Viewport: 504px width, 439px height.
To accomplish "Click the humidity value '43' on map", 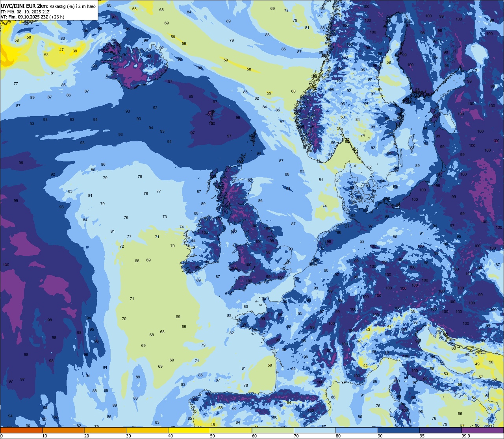I will 368,330.
